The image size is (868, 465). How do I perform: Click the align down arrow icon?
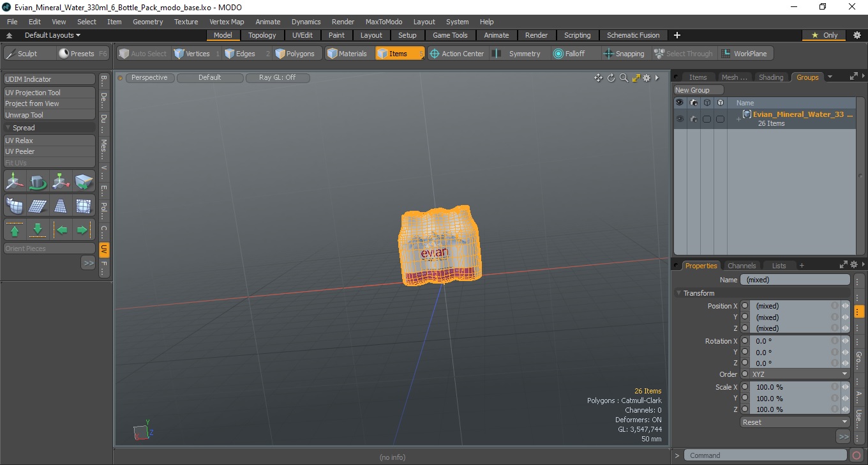[38, 230]
